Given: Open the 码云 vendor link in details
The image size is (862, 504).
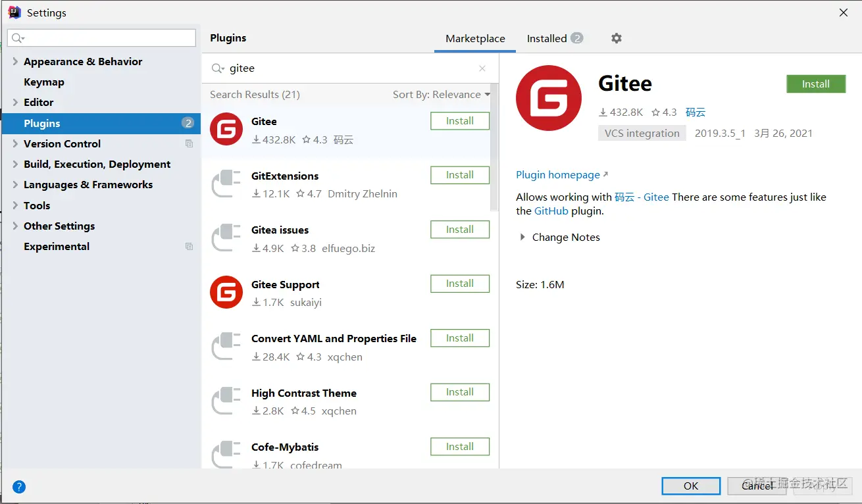Looking at the screenshot, I should 696,113.
